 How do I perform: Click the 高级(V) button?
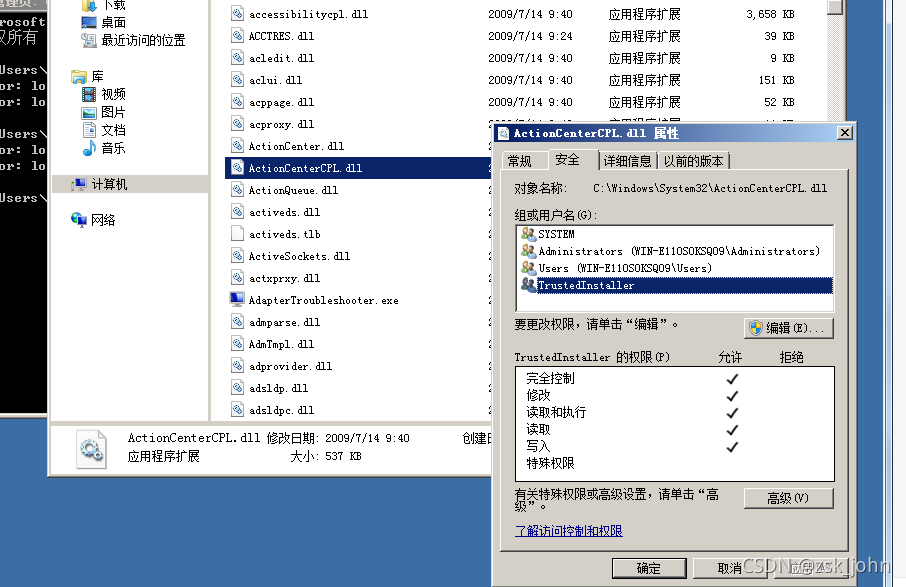click(789, 498)
